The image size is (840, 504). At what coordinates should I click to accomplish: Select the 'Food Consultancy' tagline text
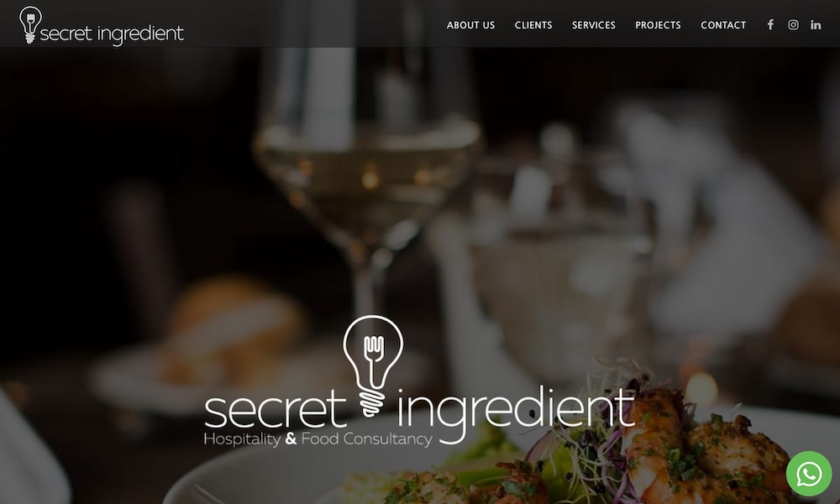coord(366,439)
